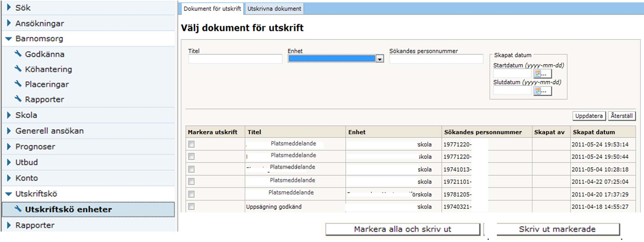The height and width of the screenshot is (242, 644).
Task: Tick the checkbox for row dated 2011-05-04 10:28:18
Action: (x=191, y=169)
